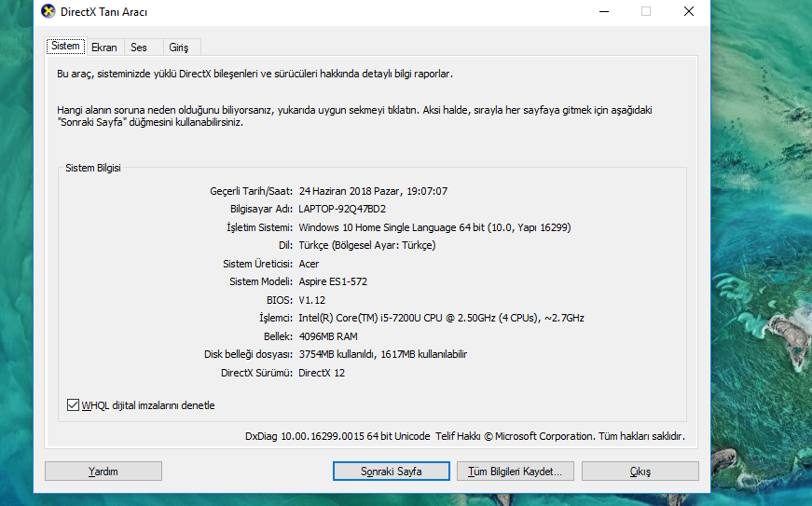Image resolution: width=812 pixels, height=506 pixels.
Task: Switch to the Giriş tab
Action: pos(179,48)
